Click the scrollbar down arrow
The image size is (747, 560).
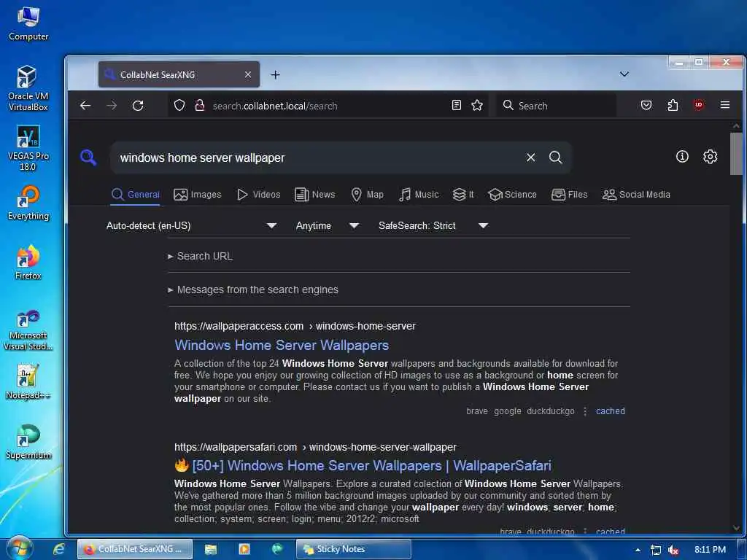coord(736,528)
